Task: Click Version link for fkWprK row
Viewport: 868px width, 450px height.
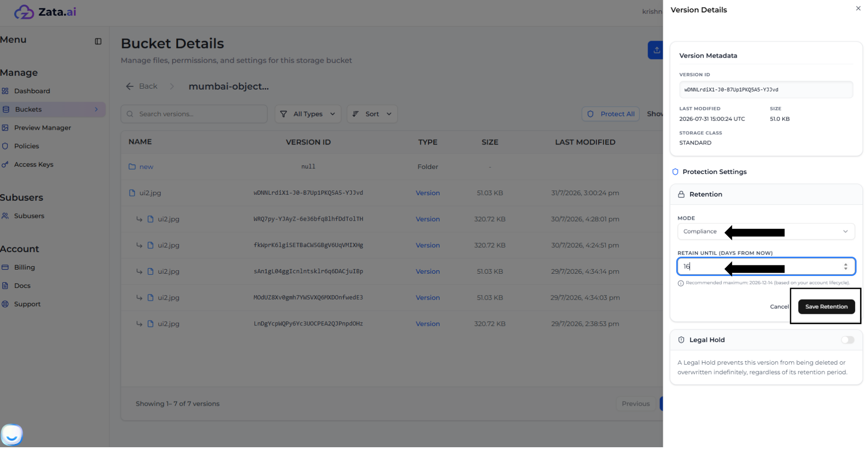Action: click(x=428, y=246)
